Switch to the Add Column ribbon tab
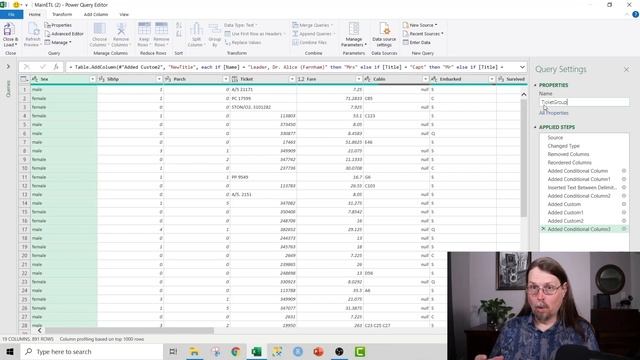 96,14
